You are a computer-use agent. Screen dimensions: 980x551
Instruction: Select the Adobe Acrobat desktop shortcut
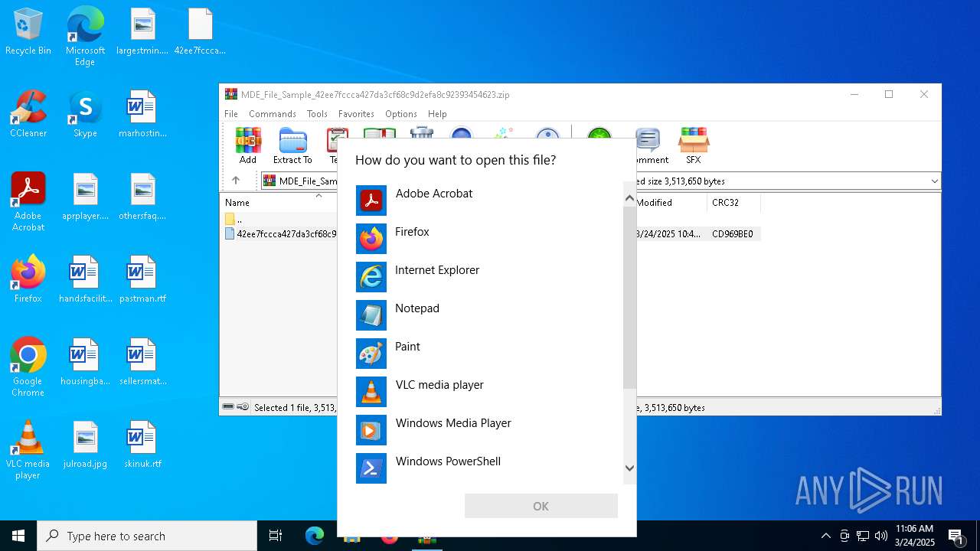28,202
